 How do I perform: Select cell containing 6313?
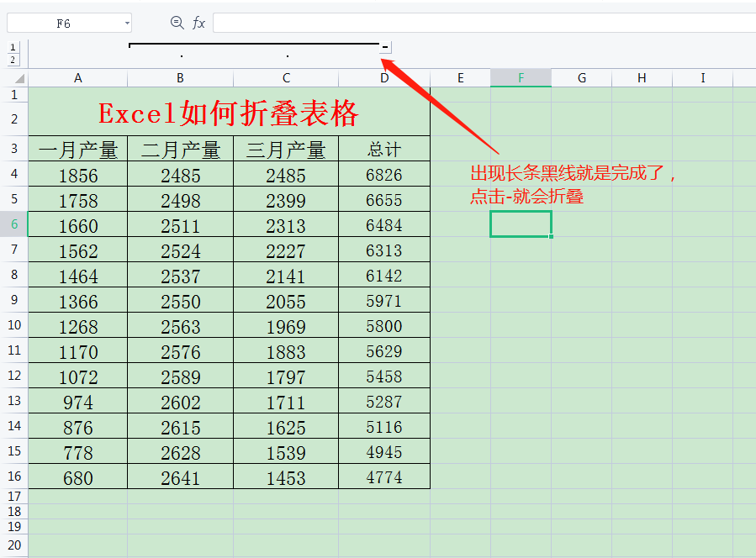pyautogui.click(x=384, y=250)
